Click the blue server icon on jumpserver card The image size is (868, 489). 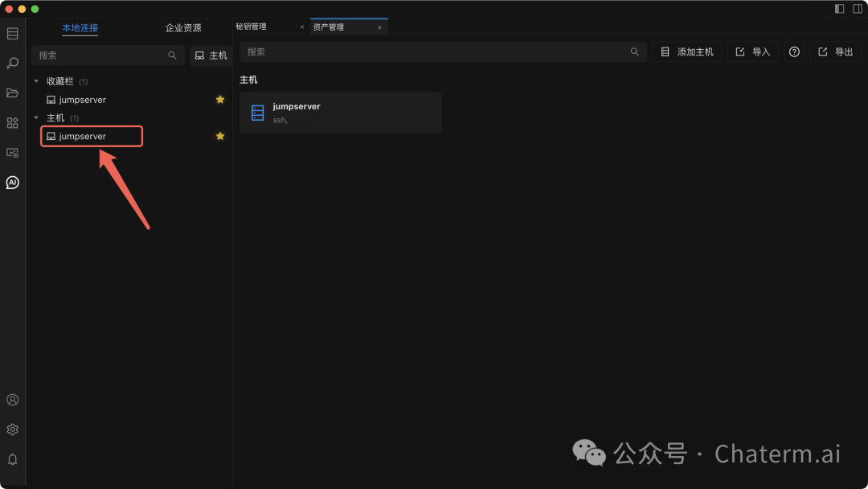tap(257, 113)
